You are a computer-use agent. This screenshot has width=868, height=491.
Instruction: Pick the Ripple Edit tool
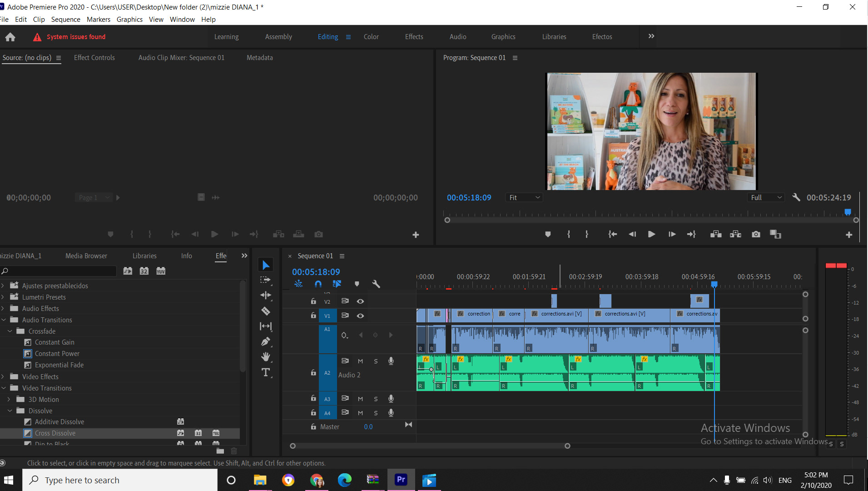click(x=266, y=296)
